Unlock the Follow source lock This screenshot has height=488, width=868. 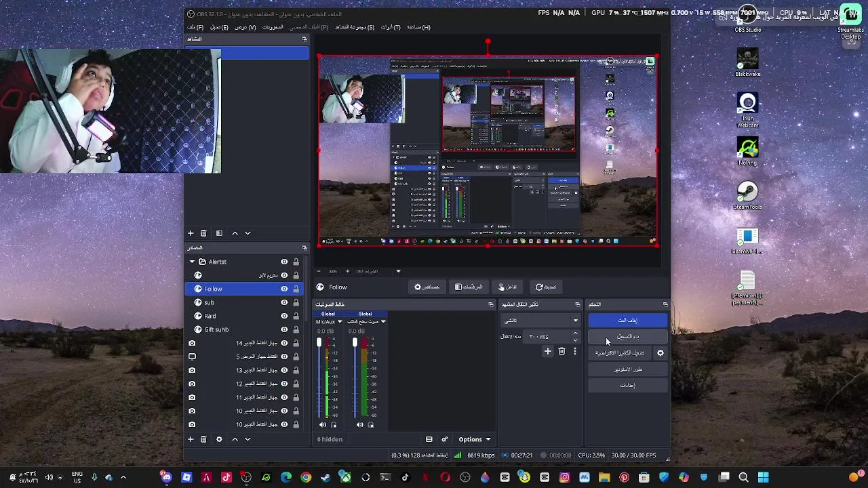coord(296,289)
